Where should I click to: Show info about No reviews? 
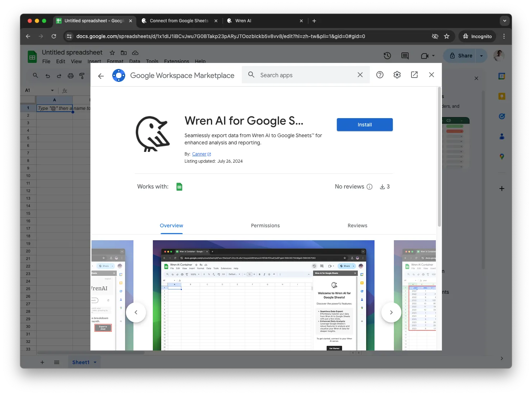click(x=369, y=187)
